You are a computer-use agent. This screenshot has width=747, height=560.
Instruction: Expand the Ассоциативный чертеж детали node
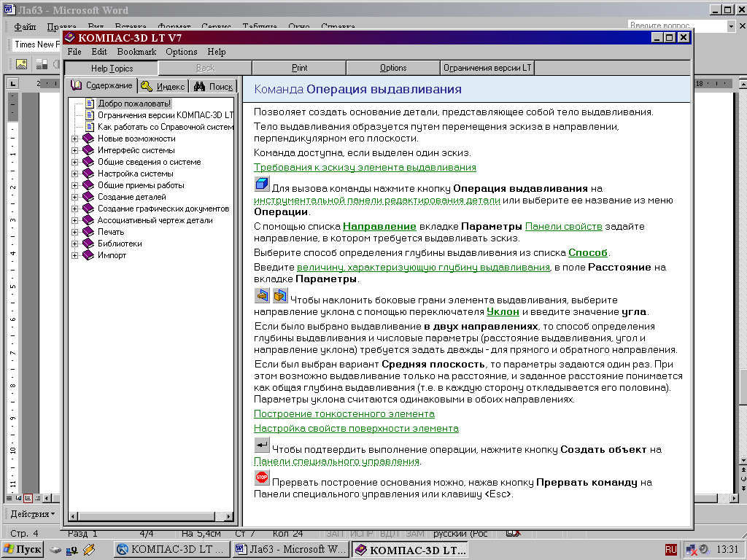(75, 220)
